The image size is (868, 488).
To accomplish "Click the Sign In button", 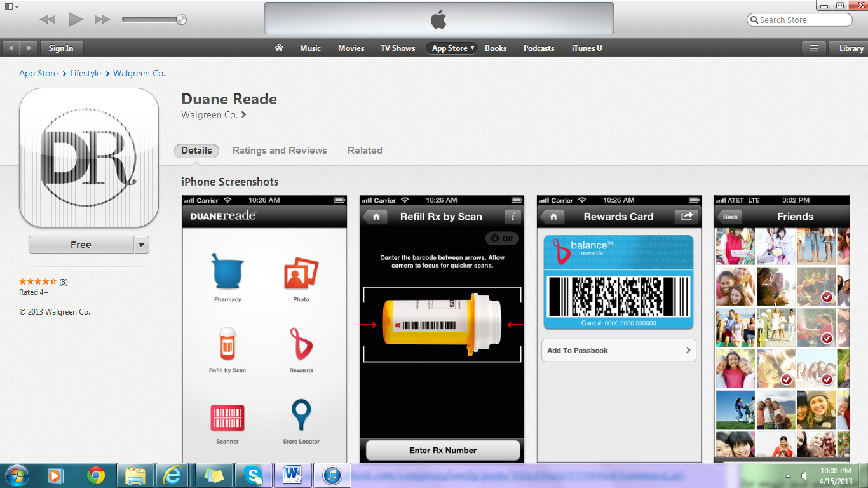I will (61, 48).
